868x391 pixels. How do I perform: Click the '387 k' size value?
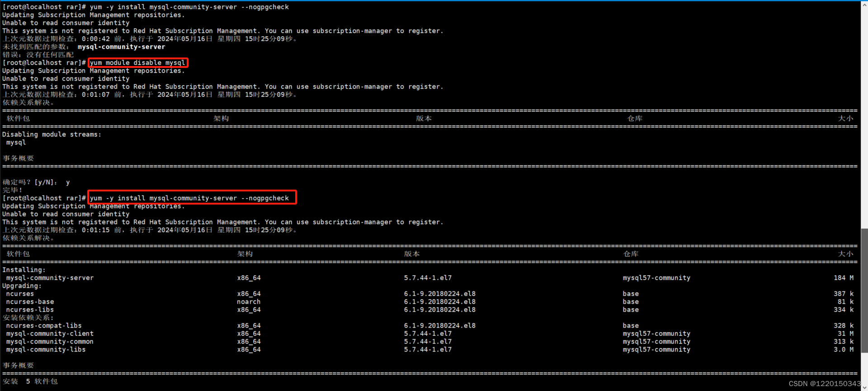point(844,294)
